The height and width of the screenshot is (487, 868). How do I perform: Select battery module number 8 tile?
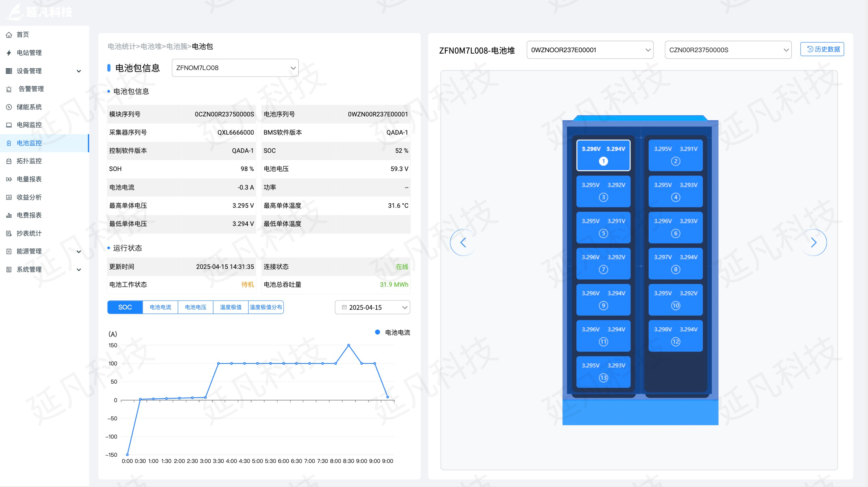(675, 263)
